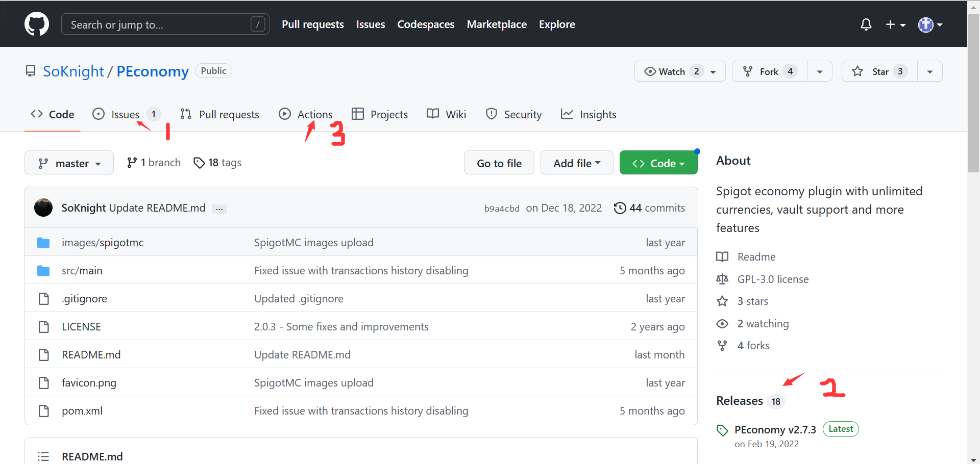Switch to the Code tab

53,114
